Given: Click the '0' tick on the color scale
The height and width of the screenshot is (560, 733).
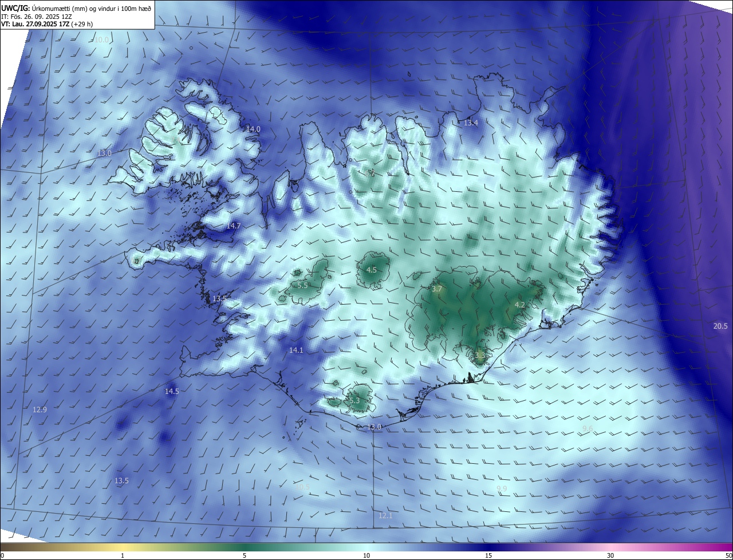Looking at the screenshot, I should click(x=2, y=556).
